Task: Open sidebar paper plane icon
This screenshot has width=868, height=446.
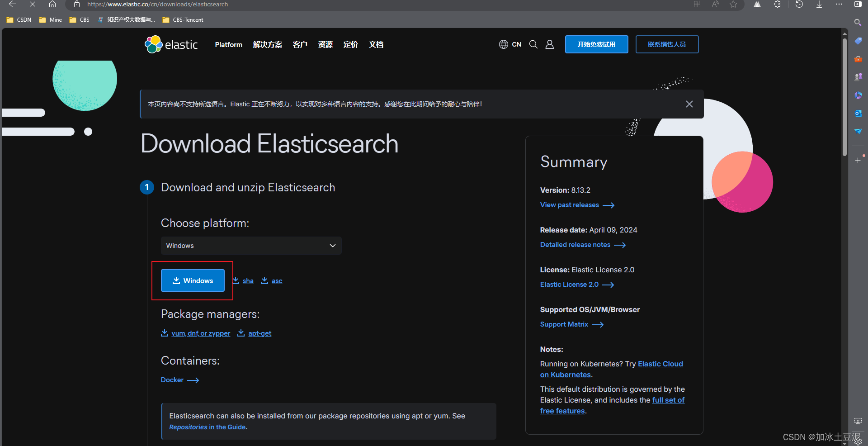Action: [858, 131]
